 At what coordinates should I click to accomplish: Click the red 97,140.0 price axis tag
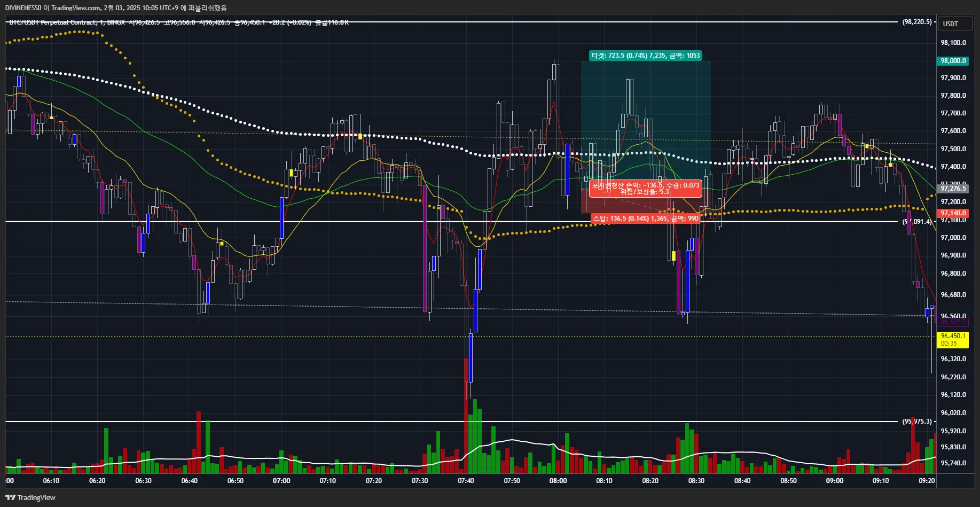pos(953,213)
